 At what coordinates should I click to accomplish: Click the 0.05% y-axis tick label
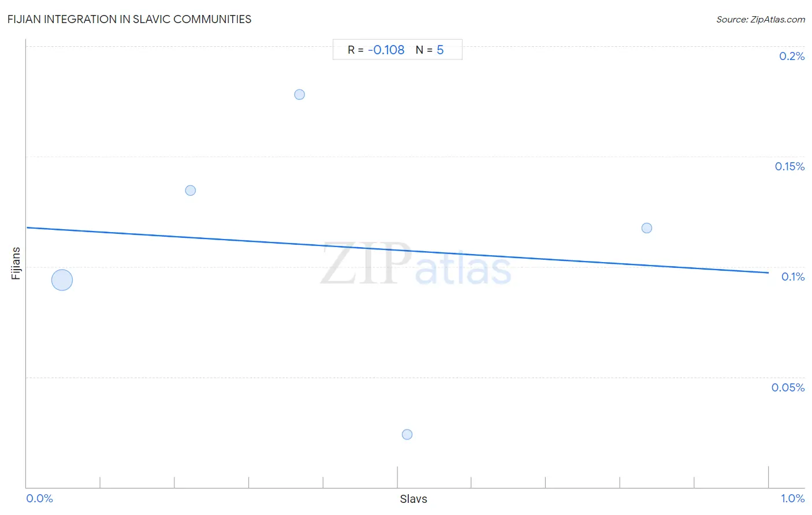tap(788, 387)
